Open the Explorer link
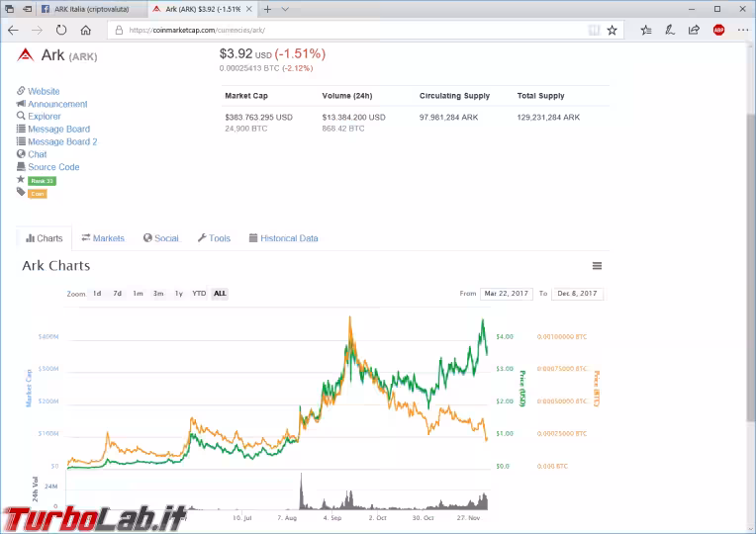 pyautogui.click(x=44, y=116)
